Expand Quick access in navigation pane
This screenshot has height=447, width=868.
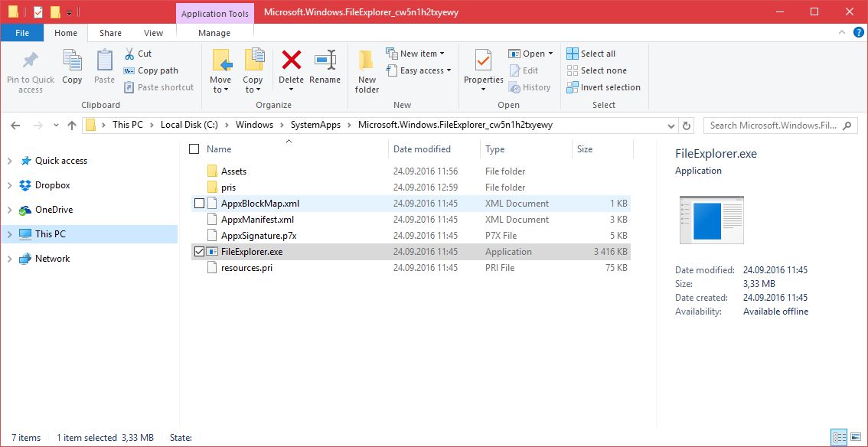click(x=9, y=161)
